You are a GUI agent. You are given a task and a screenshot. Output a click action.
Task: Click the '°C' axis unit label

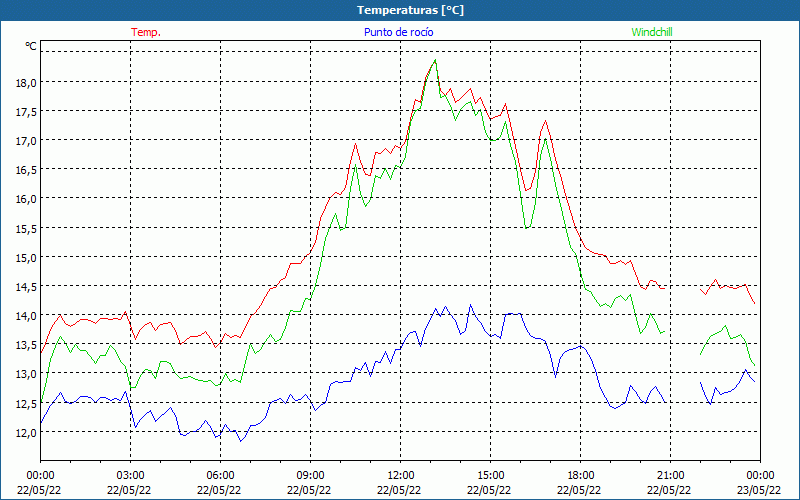[31, 46]
